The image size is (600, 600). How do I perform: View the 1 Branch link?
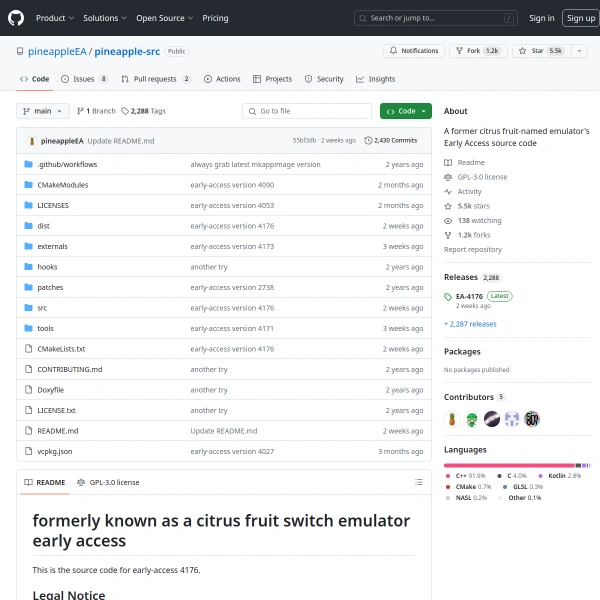(x=96, y=111)
